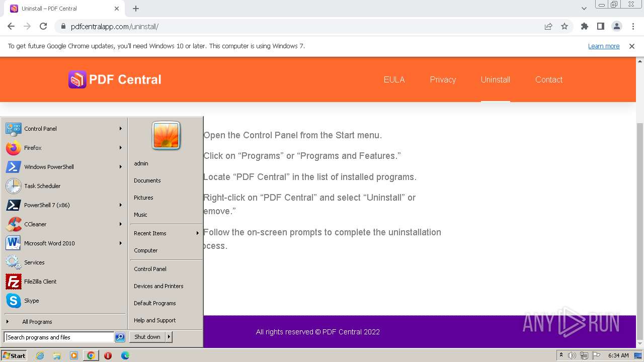Click the Start menu search magnifier icon
This screenshot has height=362, width=644.
tap(120, 337)
